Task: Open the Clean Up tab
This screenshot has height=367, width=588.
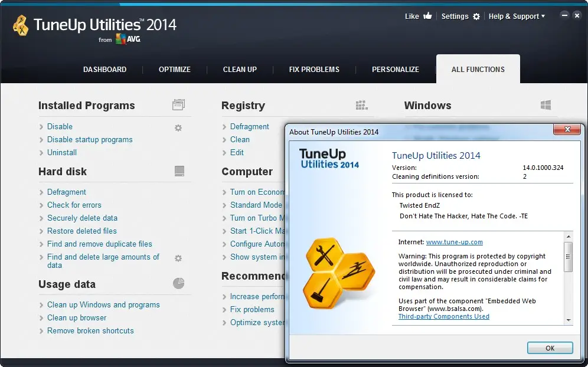Action: point(240,70)
